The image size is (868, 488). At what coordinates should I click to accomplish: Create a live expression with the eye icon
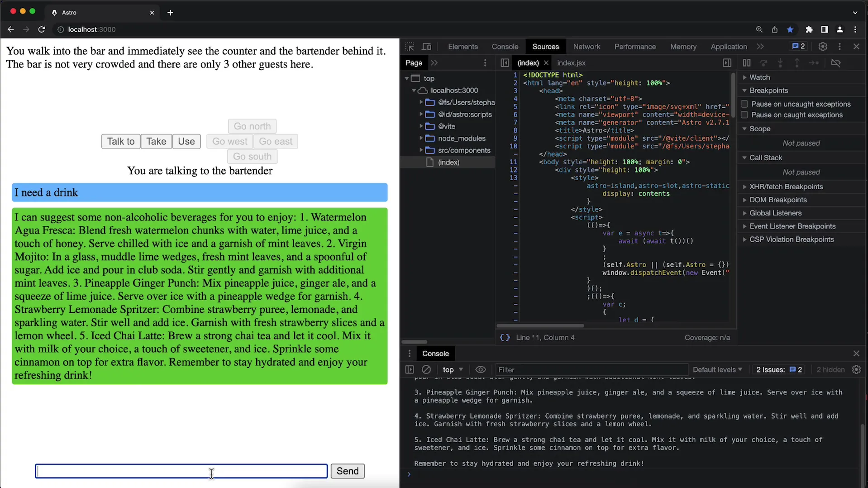click(x=481, y=369)
